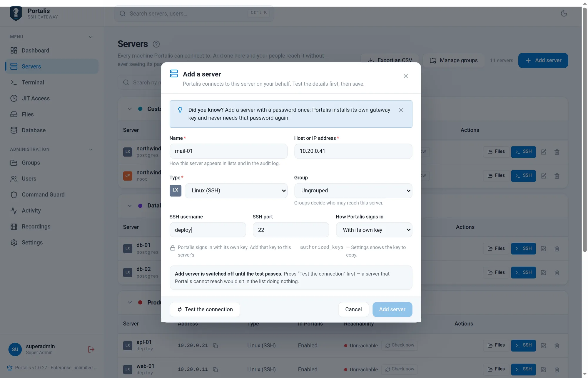Viewport: 588px width, 378px height.
Task: Delete the api-01 server
Action: coord(557,346)
